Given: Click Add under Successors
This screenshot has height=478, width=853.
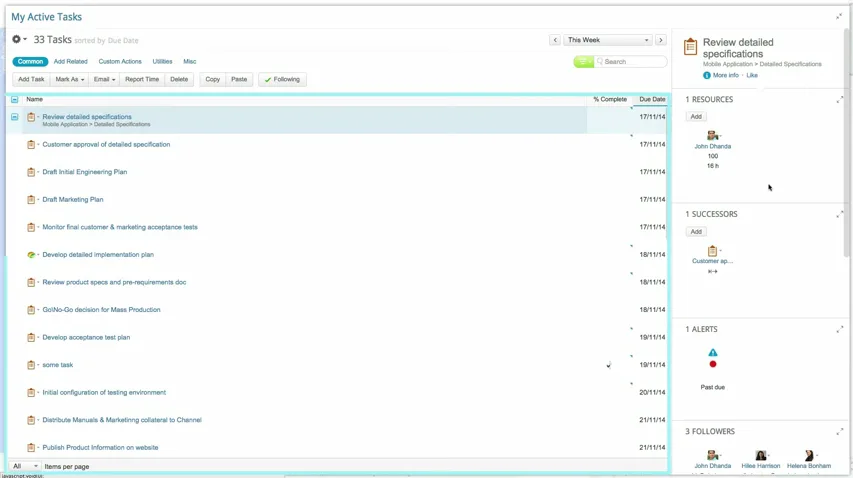Looking at the screenshot, I should pos(696,232).
